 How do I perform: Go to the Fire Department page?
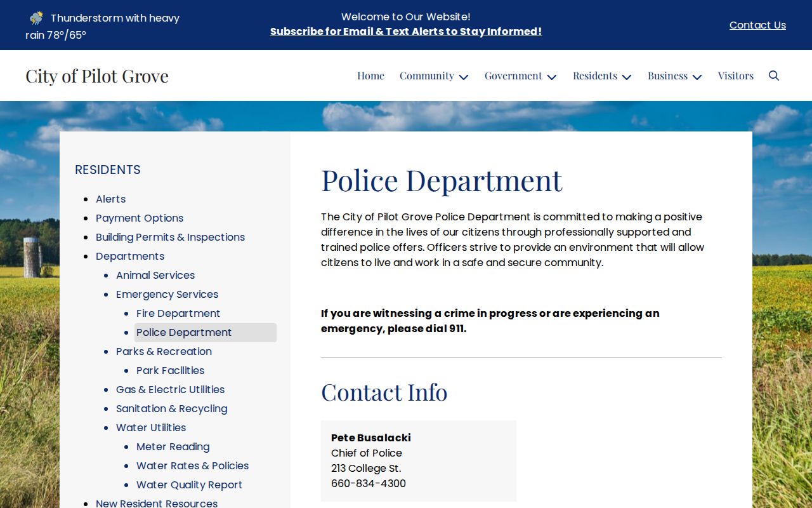click(x=178, y=313)
